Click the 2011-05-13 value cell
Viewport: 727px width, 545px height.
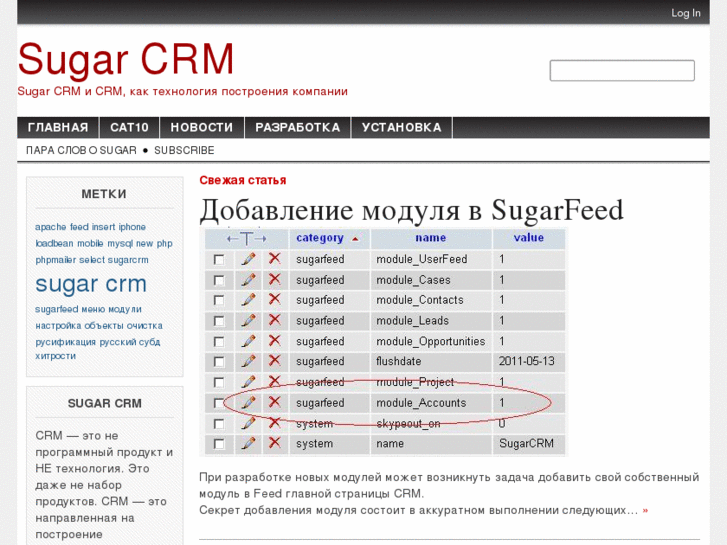[x=529, y=361]
